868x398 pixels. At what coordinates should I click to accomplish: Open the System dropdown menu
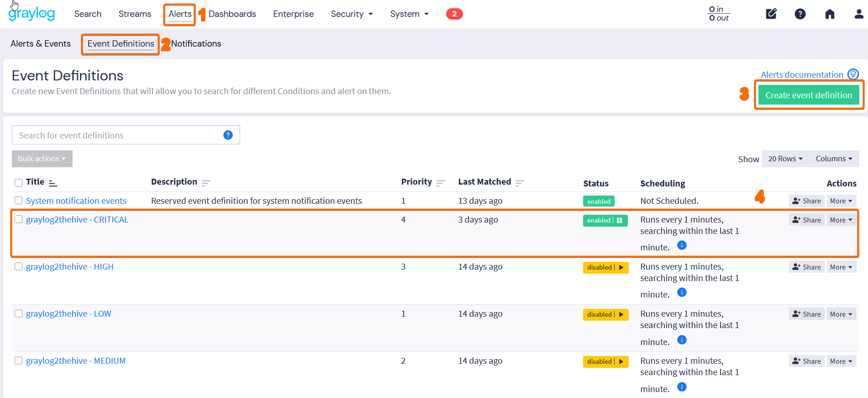coord(409,14)
